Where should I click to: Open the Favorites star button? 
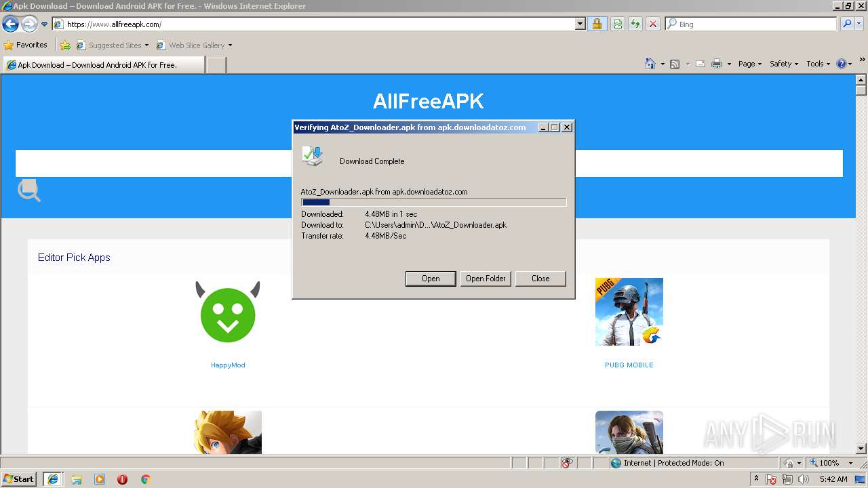click(26, 45)
